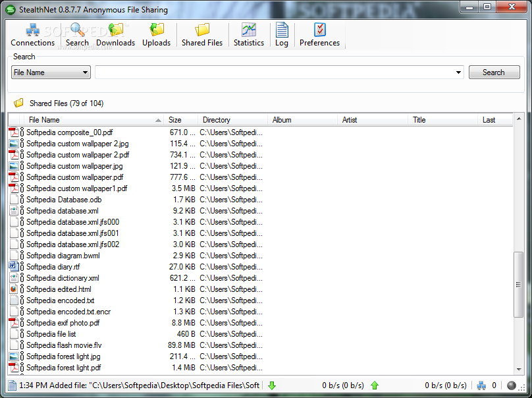Select Firefox icon of Softpedia edited.html
This screenshot has height=398, width=532.
(14, 289)
